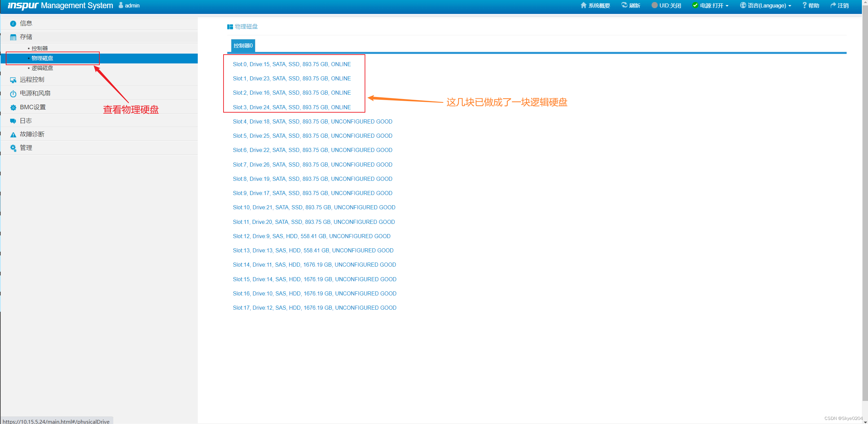Click the 电源和风扇 power icon
Viewport: 868px width, 424px height.
tap(13, 94)
